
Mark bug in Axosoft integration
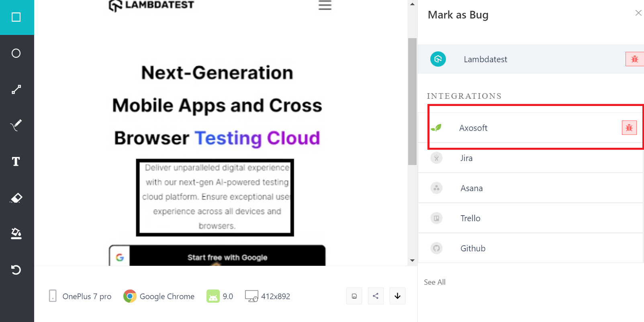[x=629, y=128]
